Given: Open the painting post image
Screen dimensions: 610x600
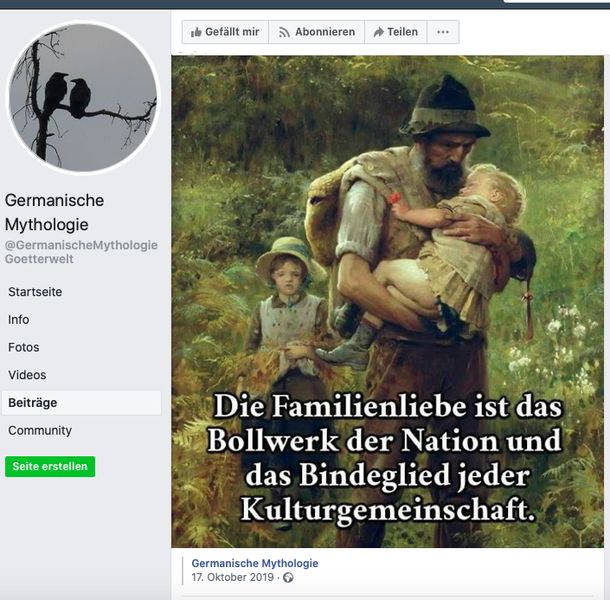Looking at the screenshot, I should point(387,302).
